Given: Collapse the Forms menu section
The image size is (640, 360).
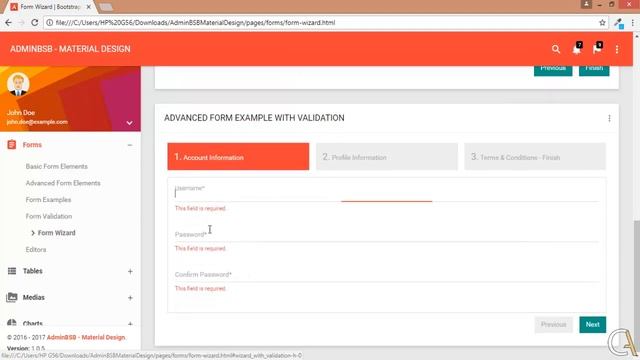Looking at the screenshot, I should (x=130, y=145).
